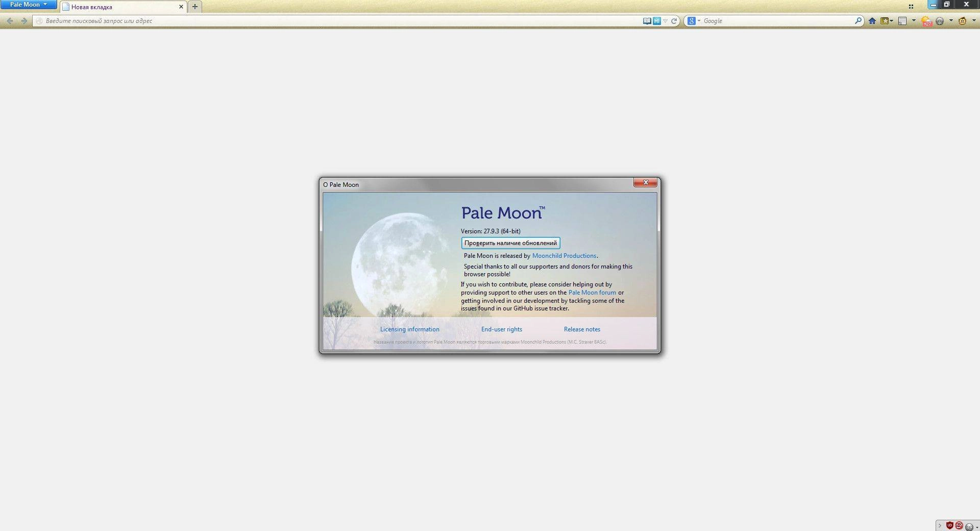Open Licensing information link
Screen dimensions: 980x531
pyautogui.click(x=409, y=329)
